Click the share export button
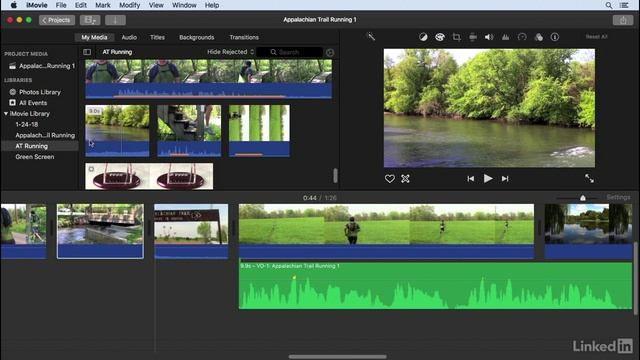The image size is (640, 360). pyautogui.click(x=623, y=20)
